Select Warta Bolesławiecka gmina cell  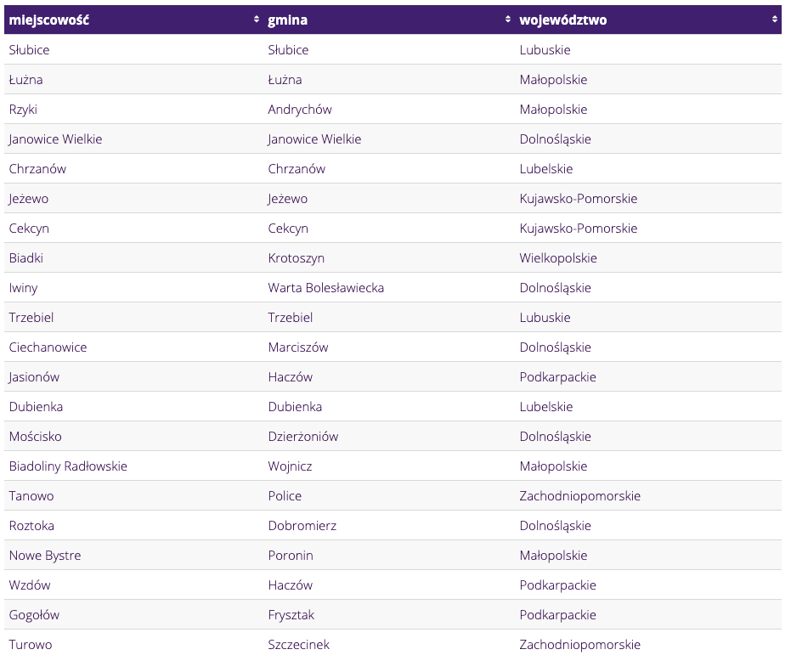point(325,288)
